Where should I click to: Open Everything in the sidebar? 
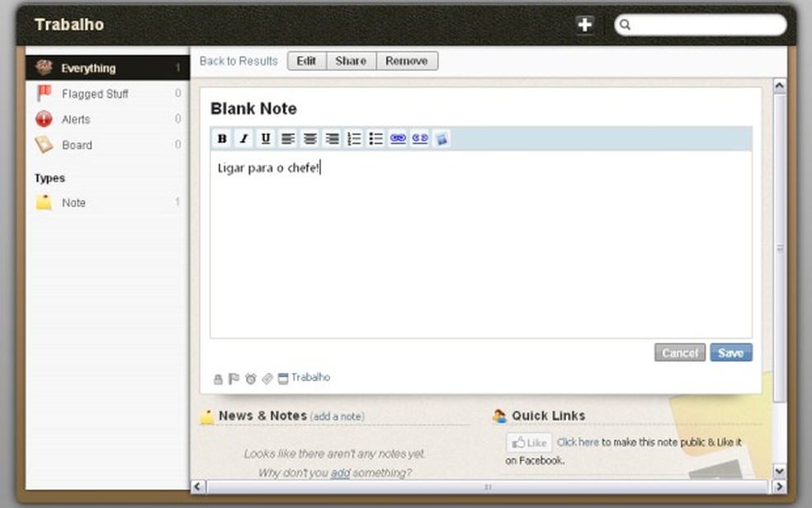[x=108, y=68]
